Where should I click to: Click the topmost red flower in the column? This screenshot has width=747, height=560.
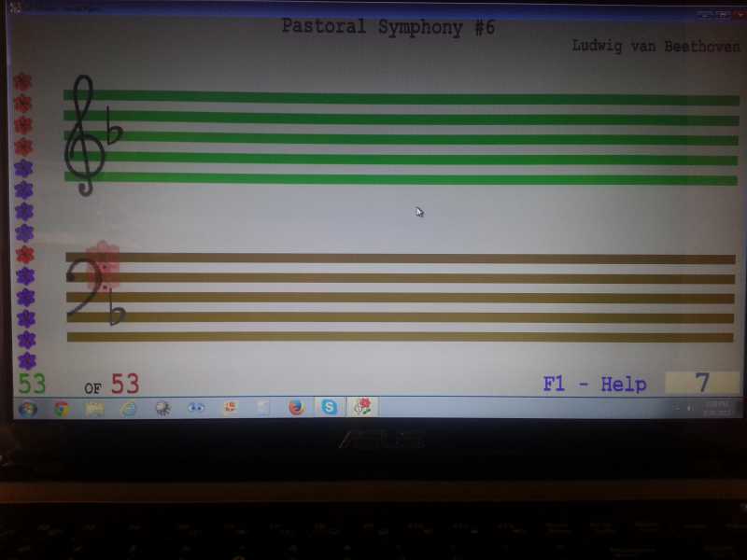tap(22, 82)
